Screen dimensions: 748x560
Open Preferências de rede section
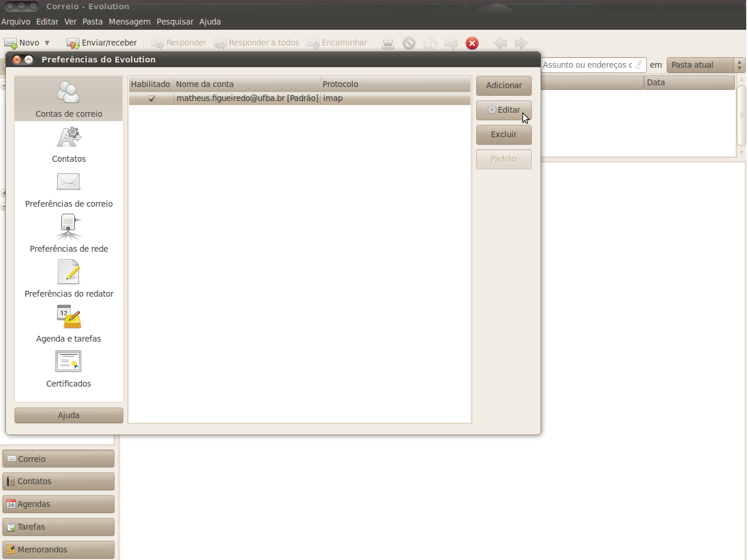pyautogui.click(x=68, y=234)
